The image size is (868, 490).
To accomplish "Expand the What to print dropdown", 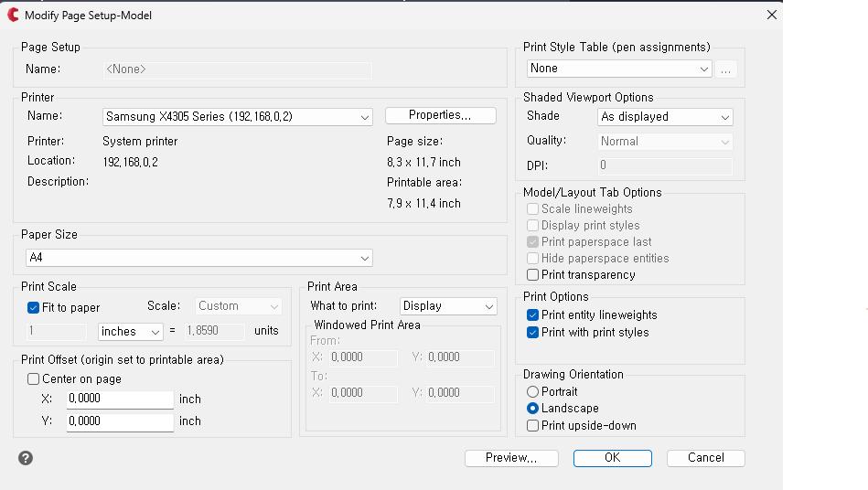I will point(448,306).
